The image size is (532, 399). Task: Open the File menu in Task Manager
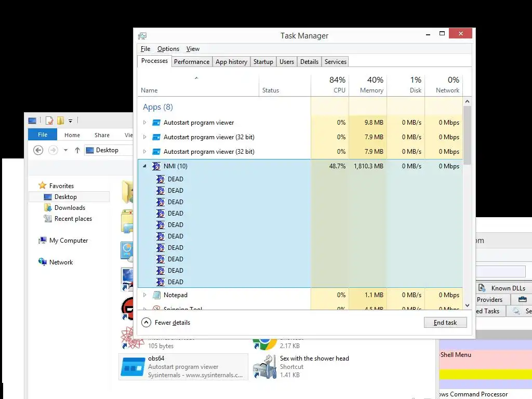[x=145, y=49]
